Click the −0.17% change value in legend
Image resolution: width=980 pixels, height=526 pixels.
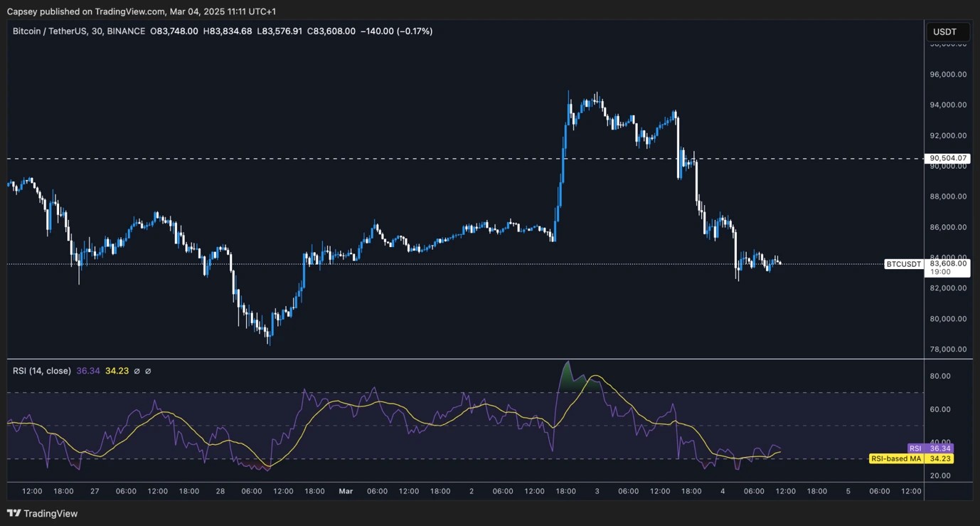pyautogui.click(x=415, y=31)
